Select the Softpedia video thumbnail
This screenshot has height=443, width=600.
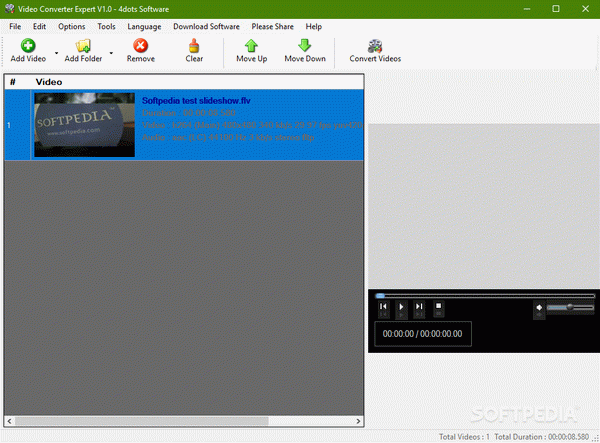click(x=84, y=125)
